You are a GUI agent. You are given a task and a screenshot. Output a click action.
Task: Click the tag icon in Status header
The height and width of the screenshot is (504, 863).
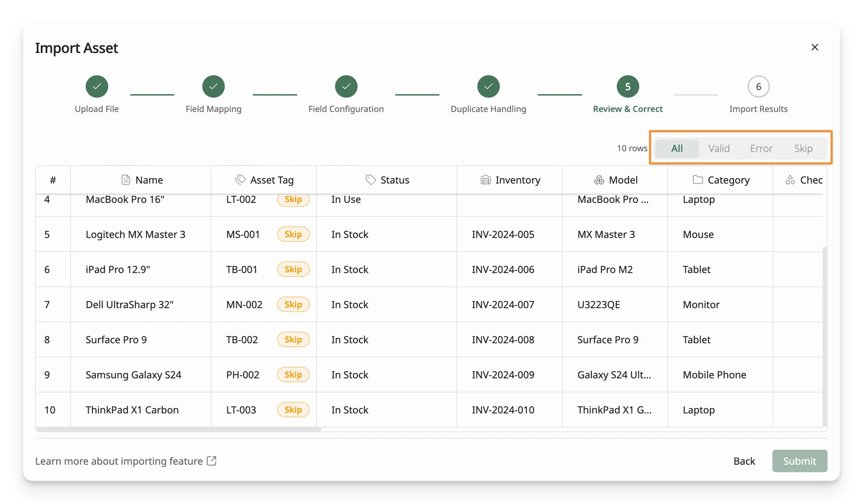[x=370, y=180]
